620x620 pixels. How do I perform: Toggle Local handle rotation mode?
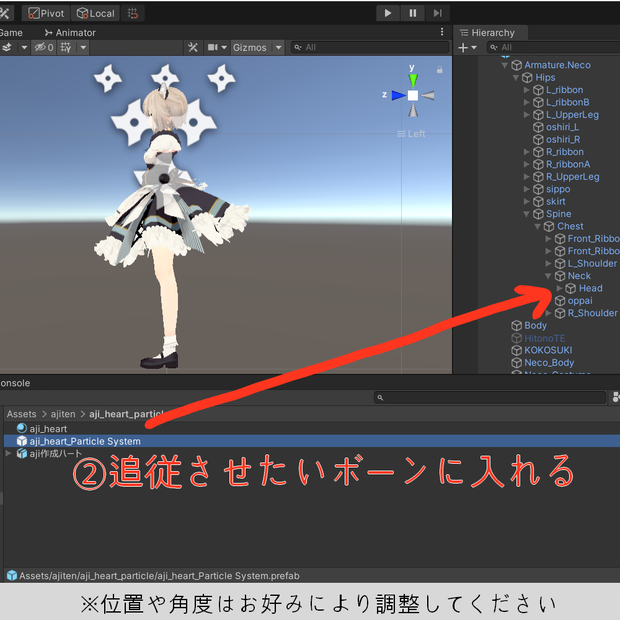pyautogui.click(x=95, y=13)
